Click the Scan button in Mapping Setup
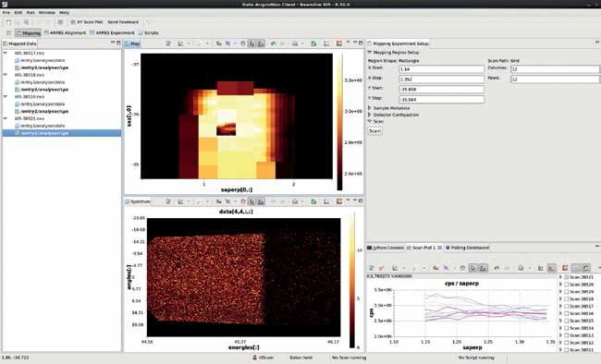The width and height of the screenshot is (601, 364). [374, 131]
